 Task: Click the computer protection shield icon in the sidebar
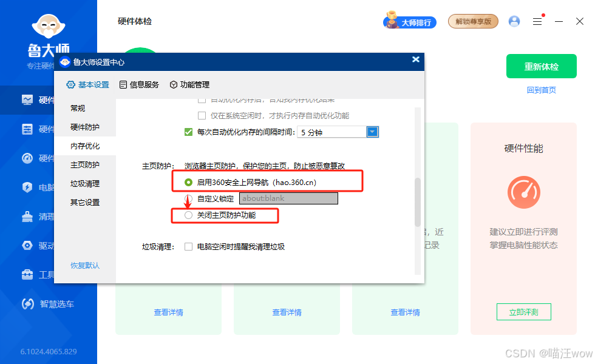click(27, 187)
